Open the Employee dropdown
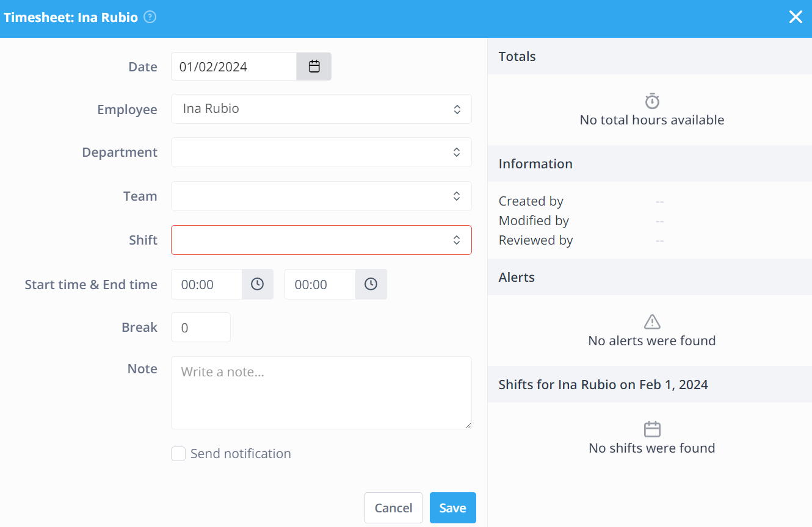 [x=321, y=109]
